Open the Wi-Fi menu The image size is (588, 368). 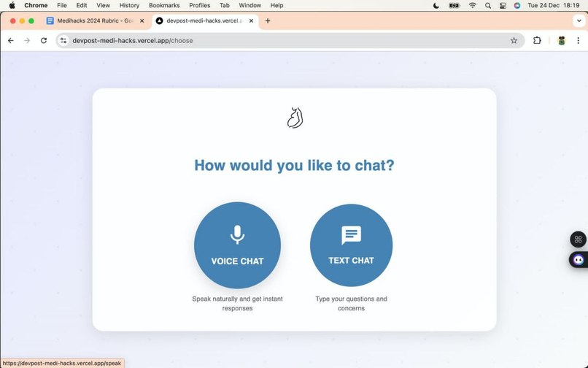click(x=473, y=5)
